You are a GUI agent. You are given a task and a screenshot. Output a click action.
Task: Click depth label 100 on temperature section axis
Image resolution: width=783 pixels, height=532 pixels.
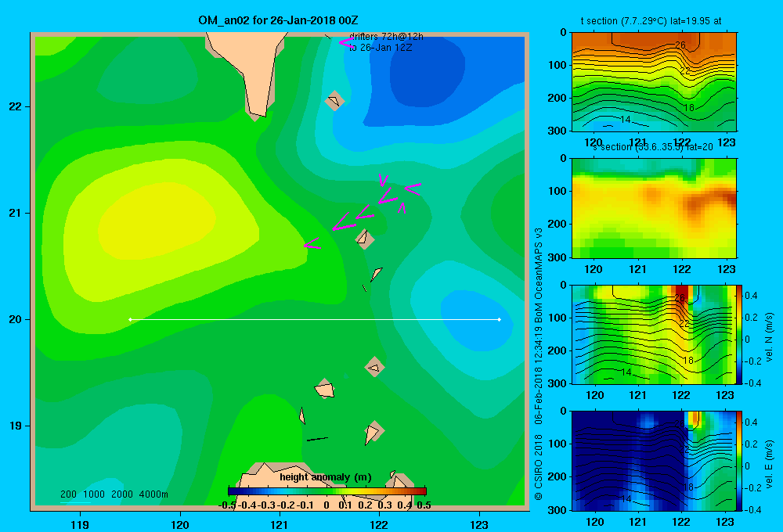point(557,65)
